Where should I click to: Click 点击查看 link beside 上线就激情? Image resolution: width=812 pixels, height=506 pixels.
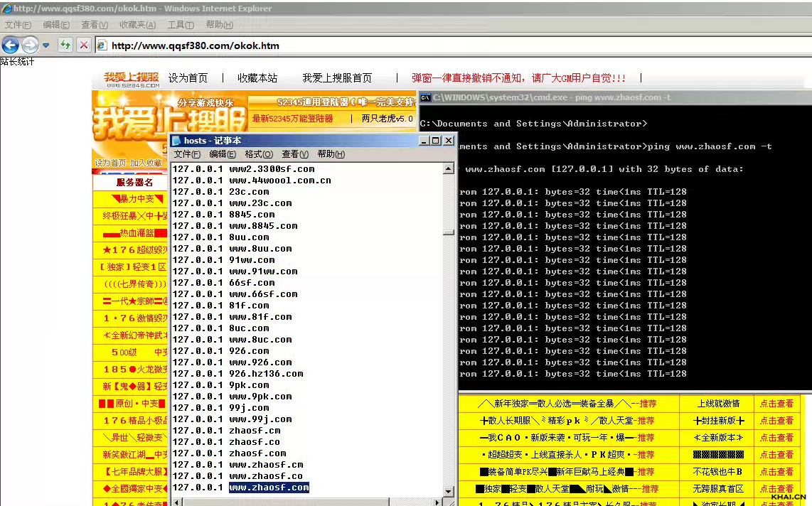click(x=776, y=404)
